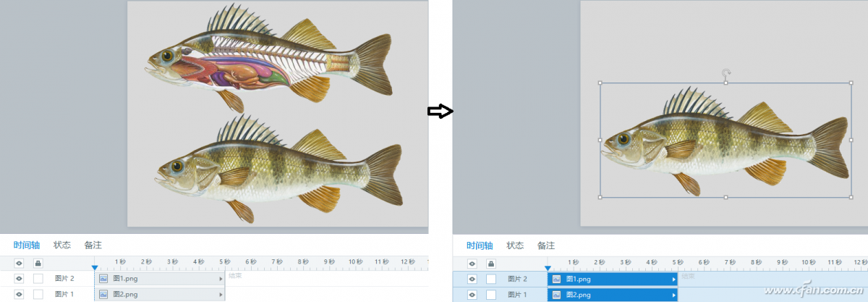Screen dimensions: 868x302
Task: Tick the lock checkbox for highlighted 图片 1 row
Action: pos(491,295)
